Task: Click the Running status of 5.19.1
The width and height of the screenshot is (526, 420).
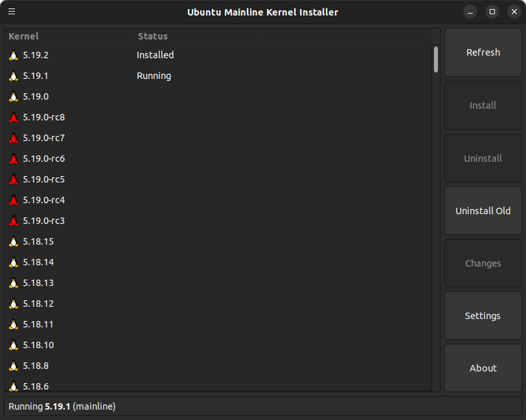Action: (x=154, y=76)
